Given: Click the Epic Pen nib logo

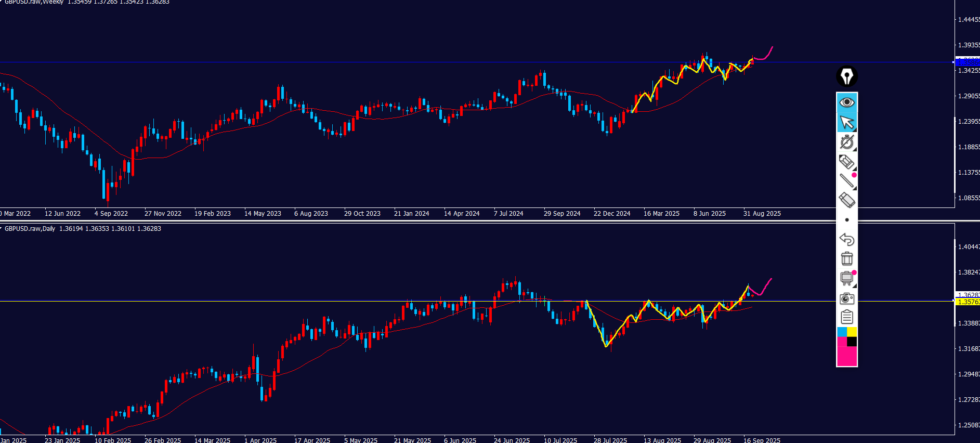Looking at the screenshot, I should point(846,76).
